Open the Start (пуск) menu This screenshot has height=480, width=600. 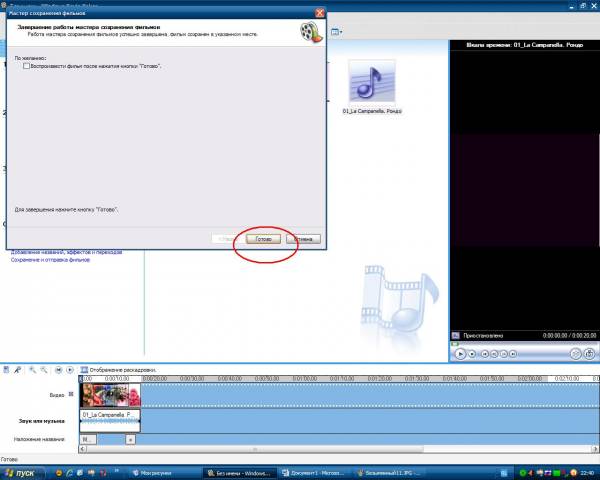[x=22, y=473]
